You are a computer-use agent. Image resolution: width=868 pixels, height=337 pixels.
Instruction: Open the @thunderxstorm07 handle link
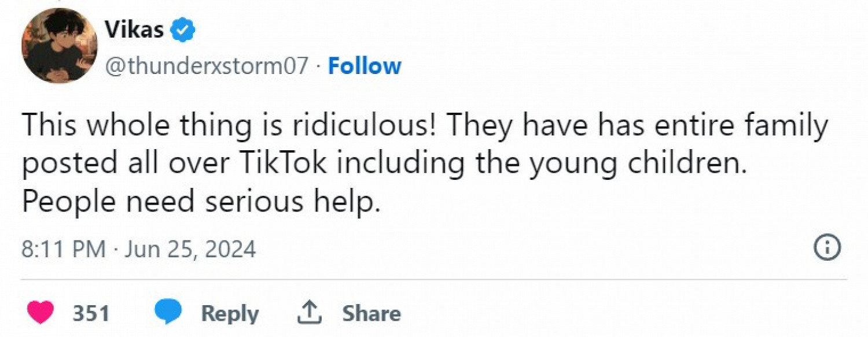tap(207, 66)
